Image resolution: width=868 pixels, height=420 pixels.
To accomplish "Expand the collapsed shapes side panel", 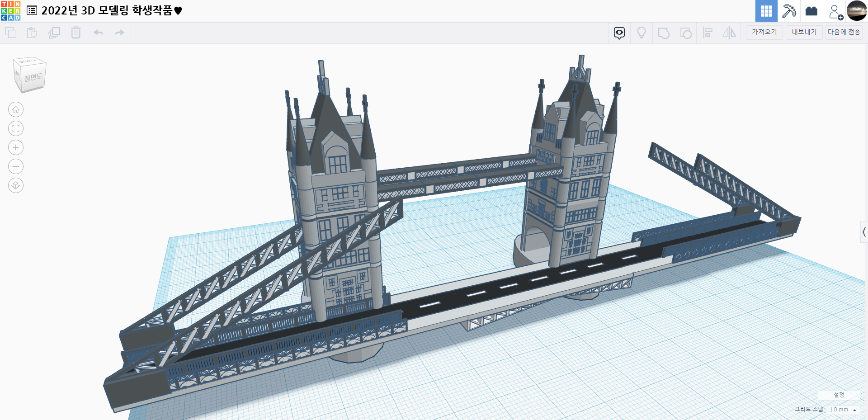I will tap(864, 232).
